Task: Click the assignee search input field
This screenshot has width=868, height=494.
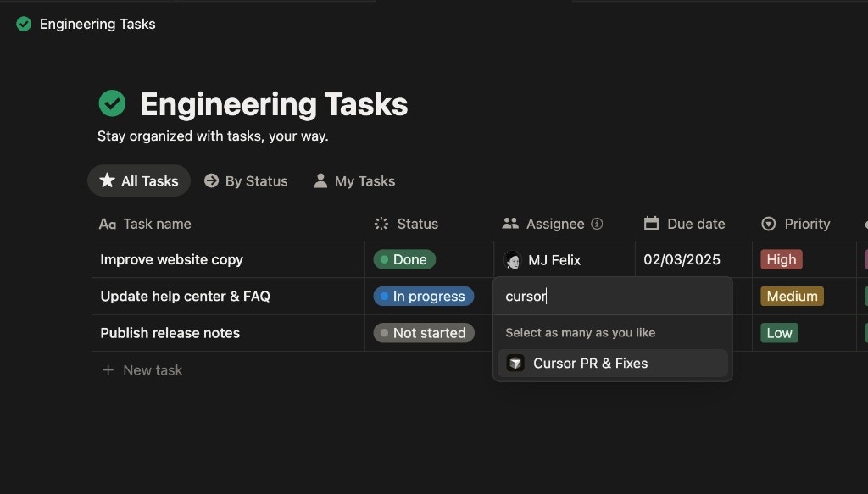Action: click(x=610, y=296)
